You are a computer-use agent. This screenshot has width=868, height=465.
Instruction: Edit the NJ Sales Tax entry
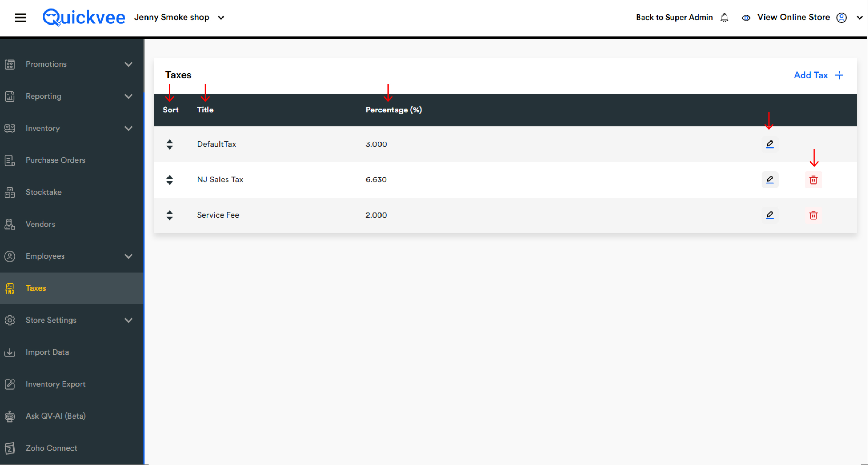(x=770, y=180)
